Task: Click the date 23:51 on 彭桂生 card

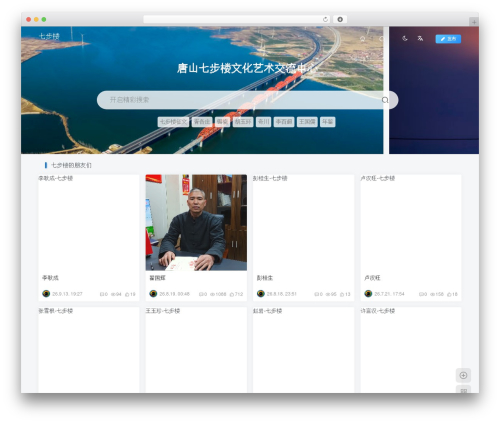Action: click(x=282, y=294)
